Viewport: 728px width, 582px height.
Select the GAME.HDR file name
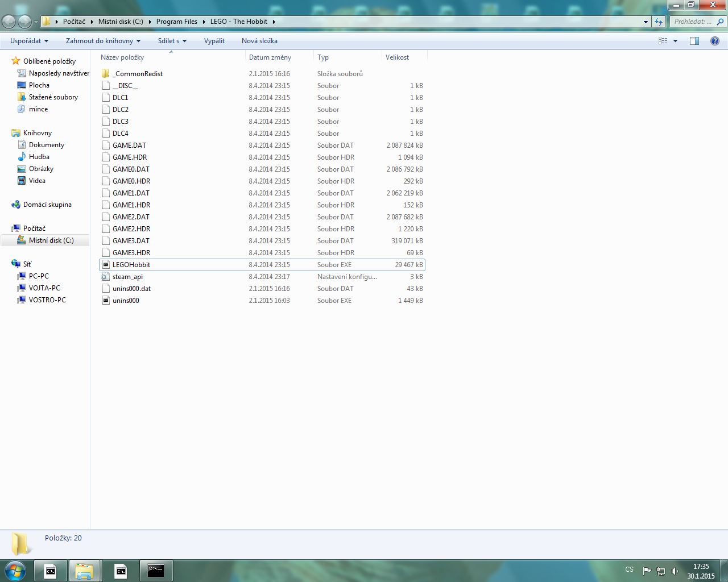pos(130,157)
